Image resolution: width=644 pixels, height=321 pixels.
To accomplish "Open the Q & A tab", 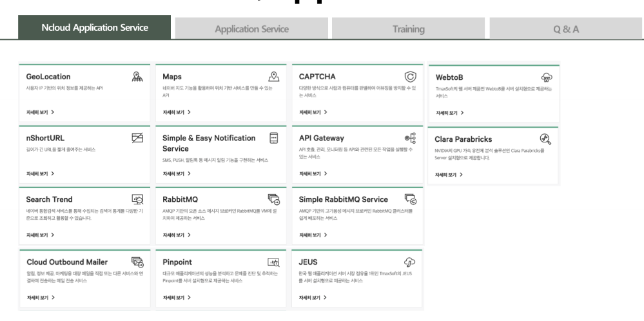I will 566,29.
